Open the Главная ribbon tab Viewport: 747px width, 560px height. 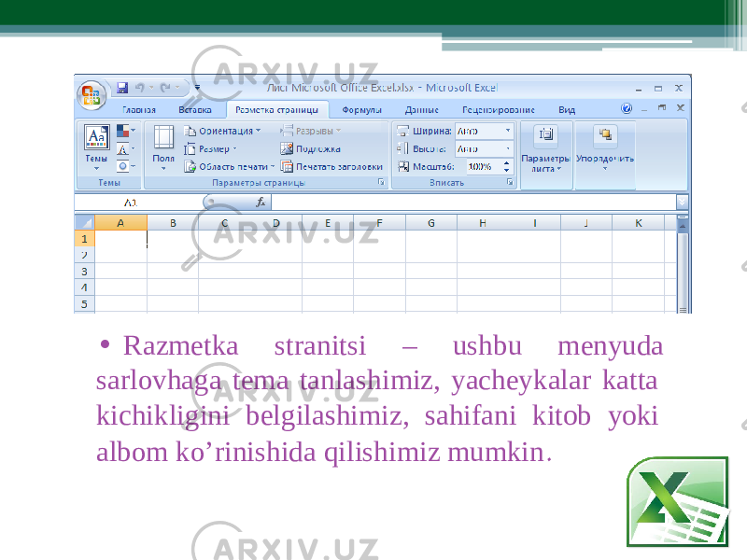(x=139, y=110)
